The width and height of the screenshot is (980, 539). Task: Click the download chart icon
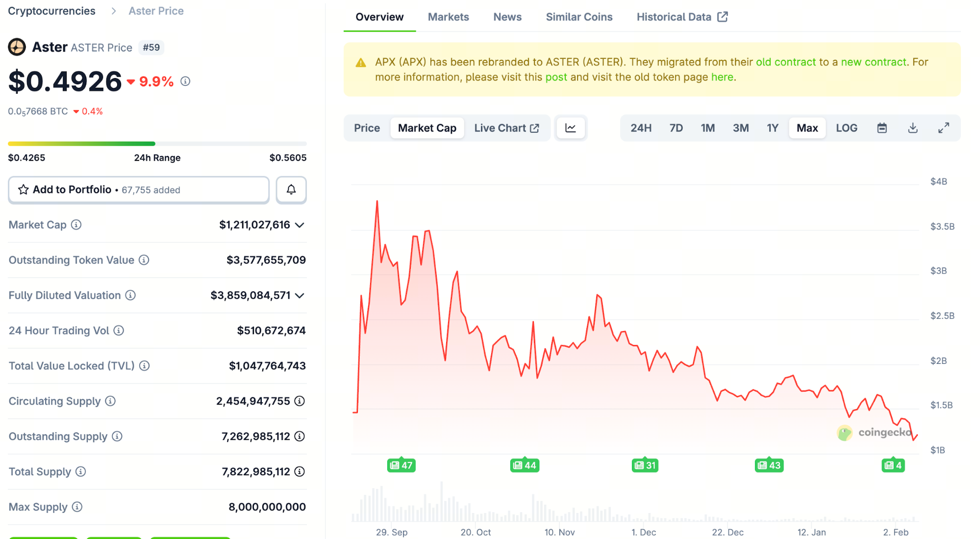pos(913,128)
